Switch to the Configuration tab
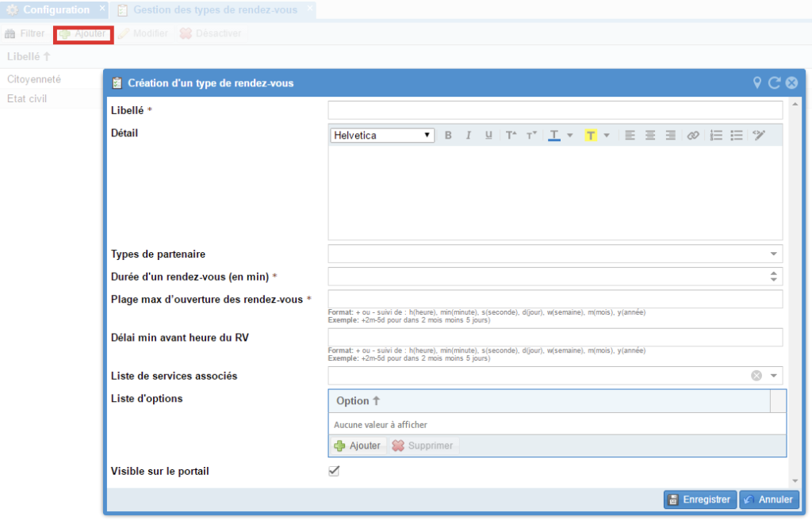Screen dimensions: 812x520 click(55, 10)
